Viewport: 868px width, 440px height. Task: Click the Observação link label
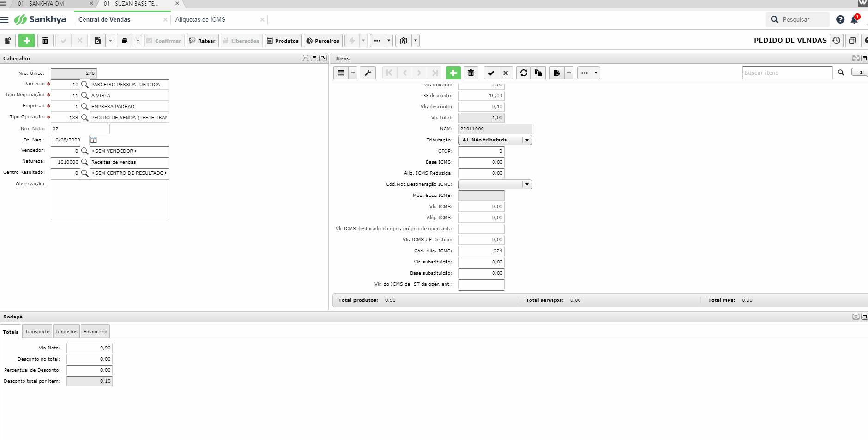click(30, 184)
